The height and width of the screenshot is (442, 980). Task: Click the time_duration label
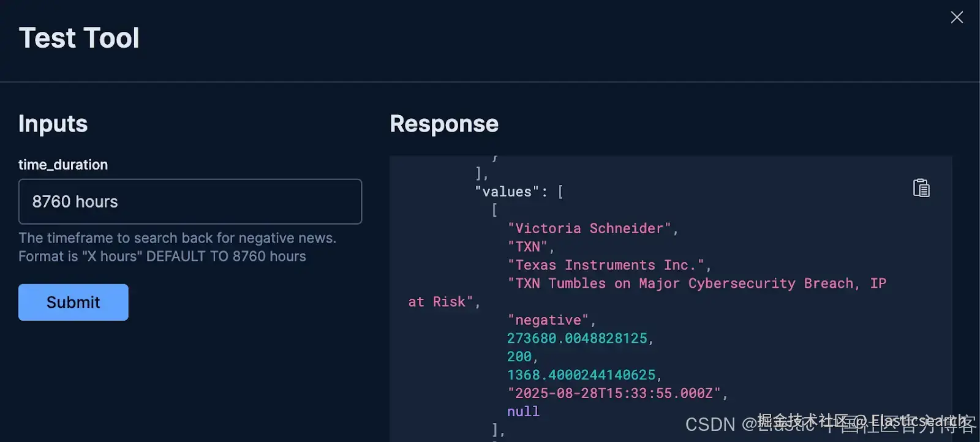(x=63, y=165)
